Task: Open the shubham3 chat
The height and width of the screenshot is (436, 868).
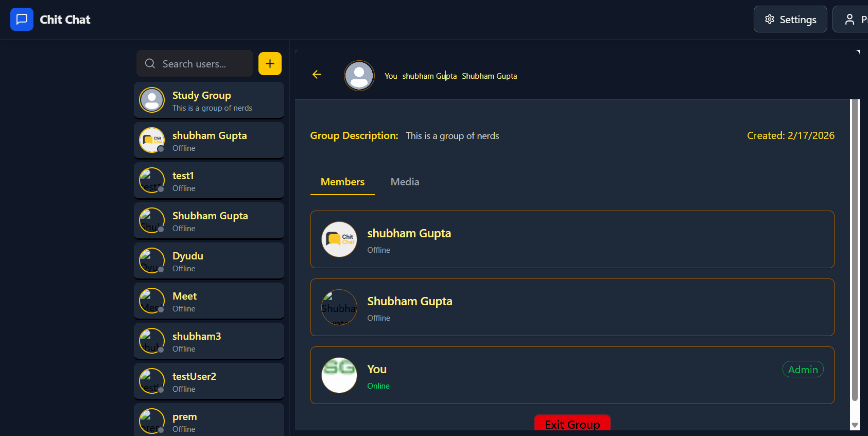Action: click(x=209, y=341)
